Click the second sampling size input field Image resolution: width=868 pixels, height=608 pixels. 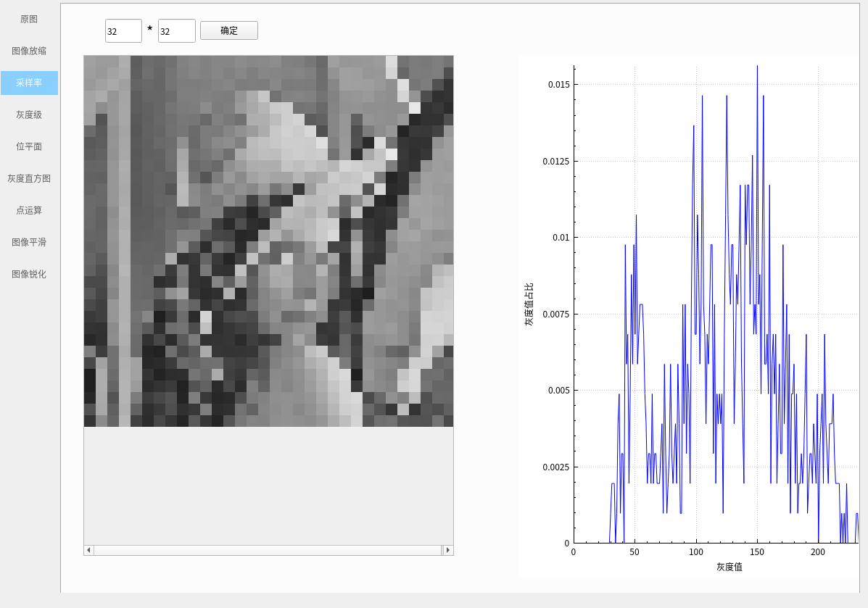click(177, 31)
